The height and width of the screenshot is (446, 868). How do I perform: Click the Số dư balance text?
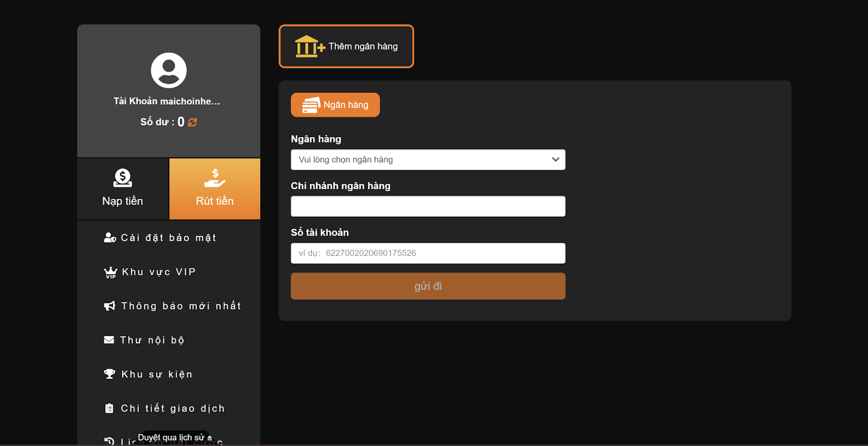coord(162,122)
